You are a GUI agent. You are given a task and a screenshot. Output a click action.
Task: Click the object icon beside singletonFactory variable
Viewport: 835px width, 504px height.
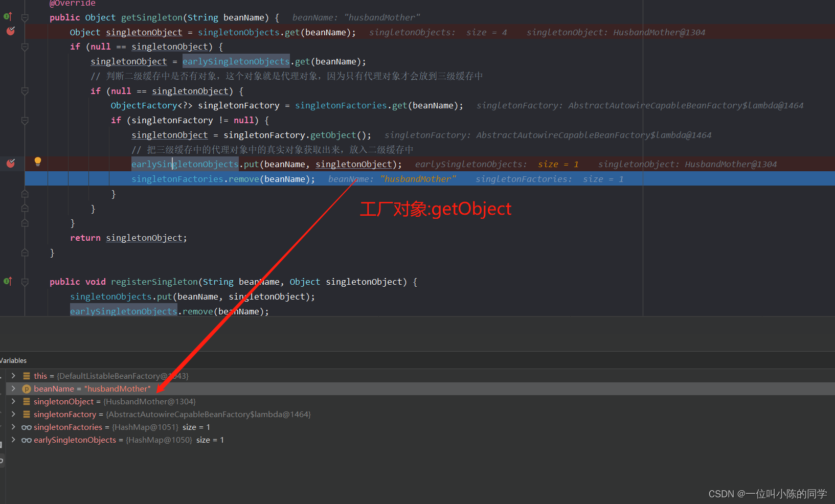pos(27,414)
